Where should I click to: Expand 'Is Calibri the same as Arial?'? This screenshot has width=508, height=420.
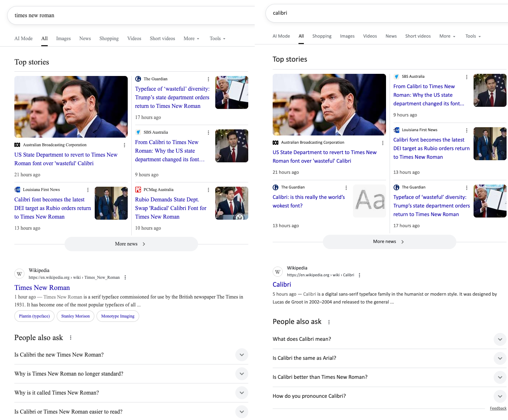coord(390,358)
